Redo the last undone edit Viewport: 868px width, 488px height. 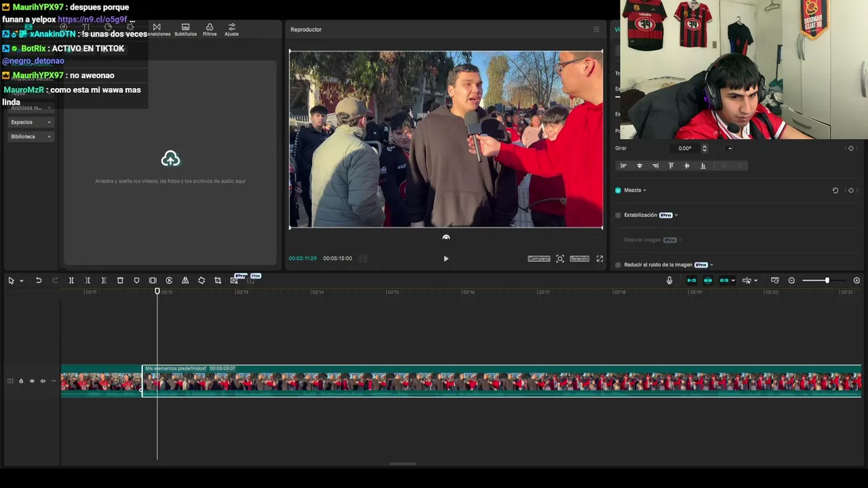click(55, 281)
